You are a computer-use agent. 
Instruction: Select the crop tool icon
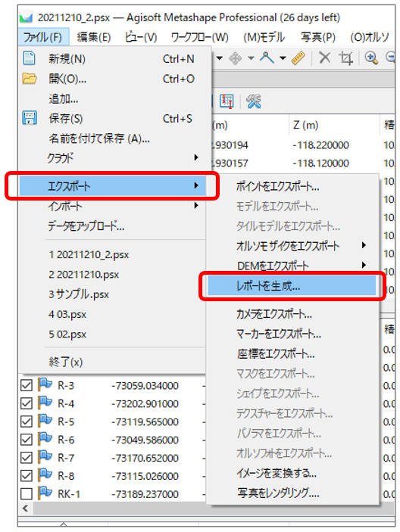(346, 58)
